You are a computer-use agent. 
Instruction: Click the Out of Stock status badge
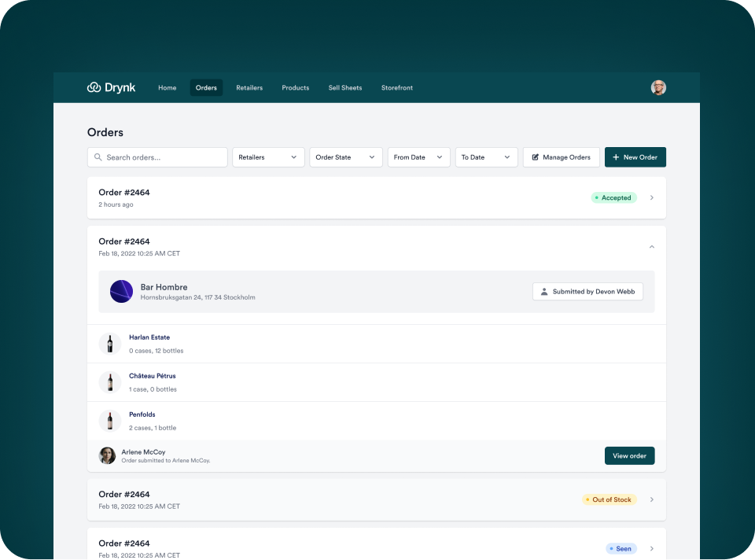point(609,499)
